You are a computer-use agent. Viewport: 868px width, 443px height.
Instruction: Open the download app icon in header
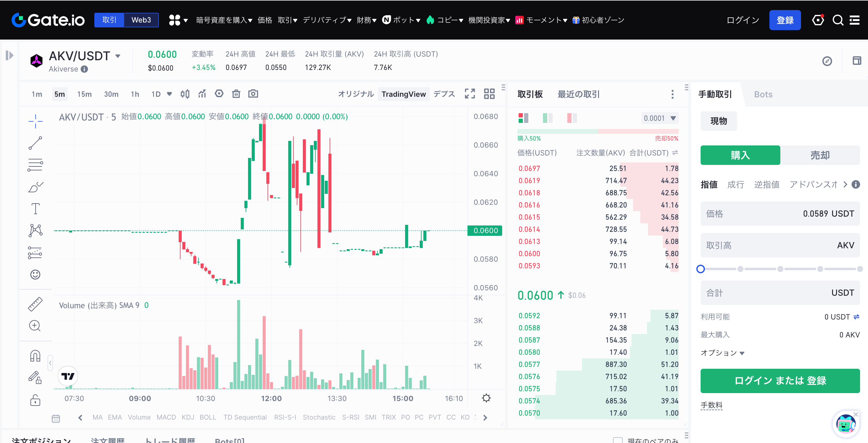pos(818,20)
